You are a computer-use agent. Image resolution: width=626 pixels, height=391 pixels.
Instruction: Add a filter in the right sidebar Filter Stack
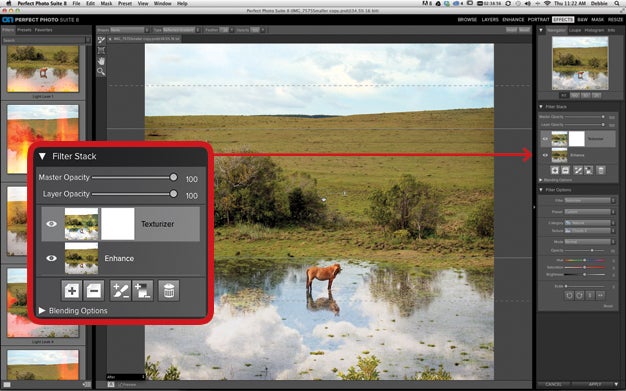click(x=555, y=170)
